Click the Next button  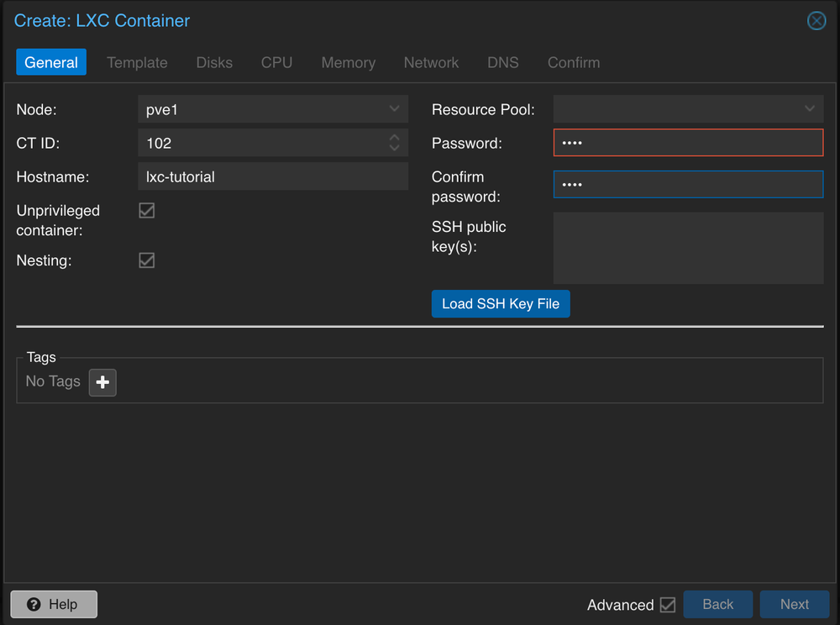click(795, 604)
